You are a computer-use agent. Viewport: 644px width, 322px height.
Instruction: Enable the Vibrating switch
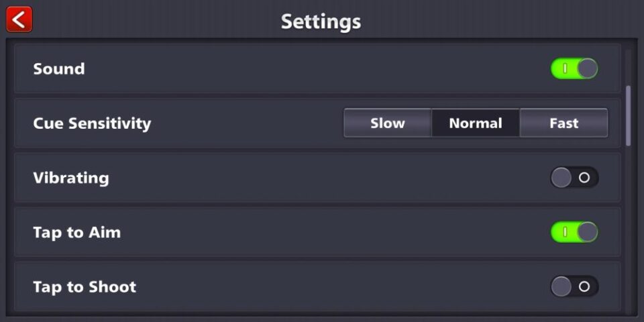[x=574, y=178]
